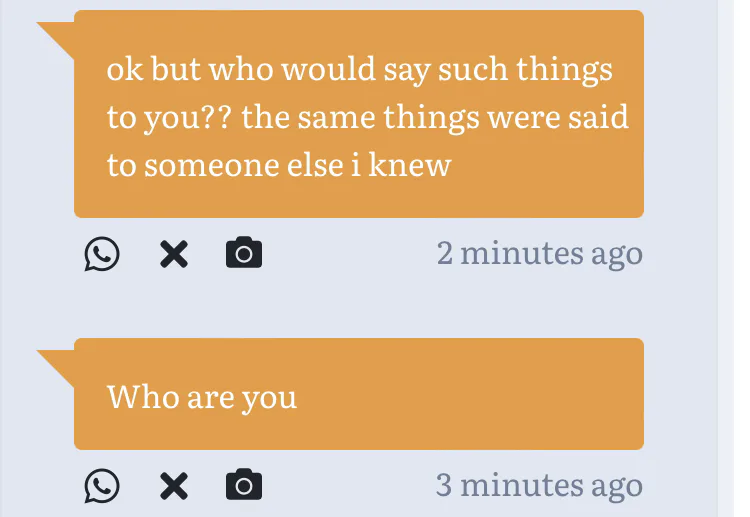
Task: Click the "2 minutes ago" timestamp
Action: tap(539, 254)
